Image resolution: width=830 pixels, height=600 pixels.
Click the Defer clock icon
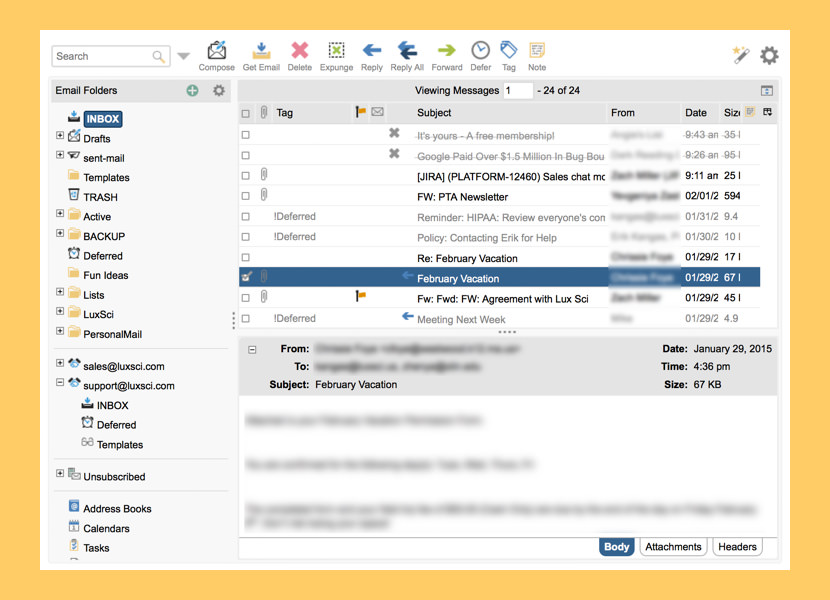click(x=481, y=50)
